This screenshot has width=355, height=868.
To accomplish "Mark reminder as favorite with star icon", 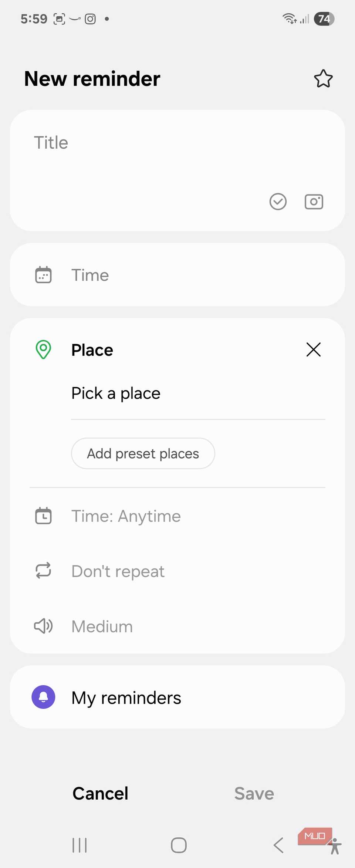I will (323, 79).
